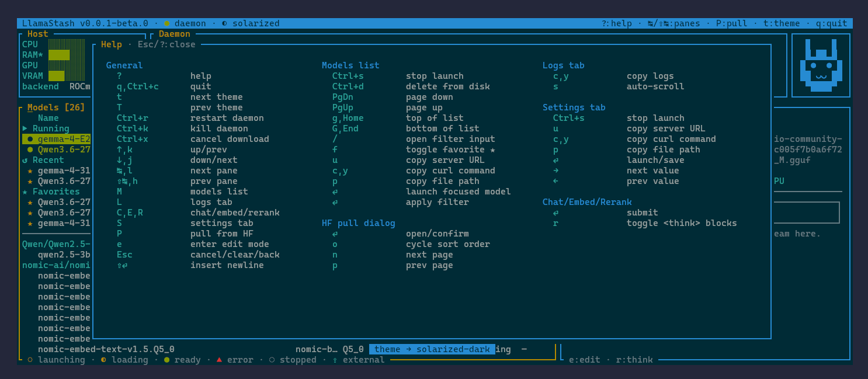Viewport: 868px width, 379px height.
Task: Click the Daemon panel title
Action: pos(175,34)
